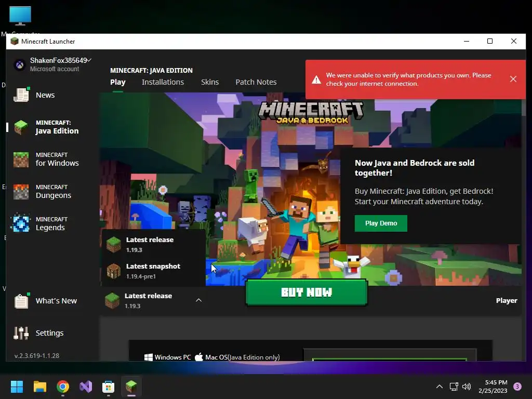Click the Minecraft Java & Bedrock logo

coord(311,113)
